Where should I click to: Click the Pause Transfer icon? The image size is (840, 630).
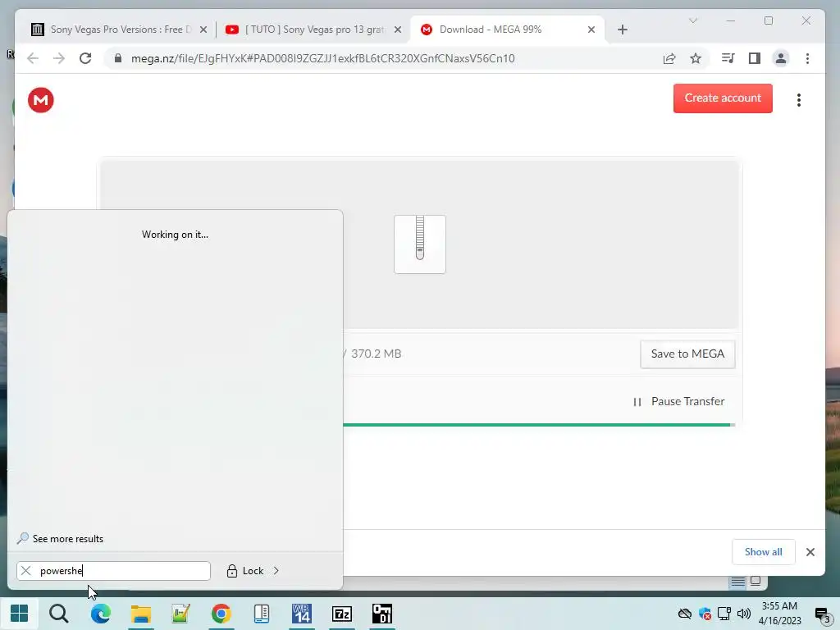pos(637,402)
